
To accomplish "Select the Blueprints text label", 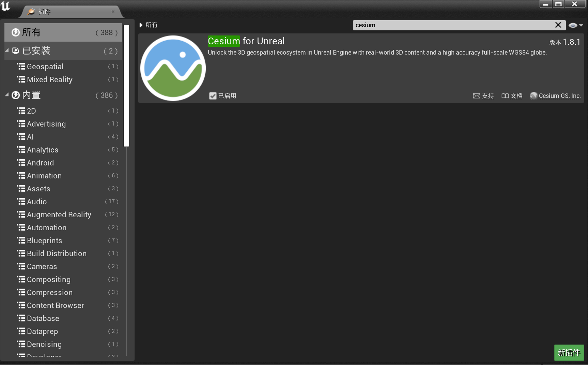I will pos(45,240).
